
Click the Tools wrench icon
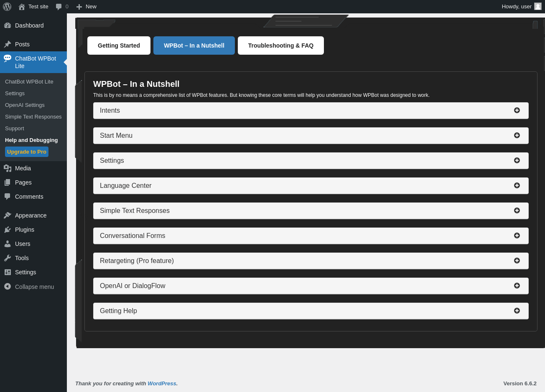(x=8, y=258)
